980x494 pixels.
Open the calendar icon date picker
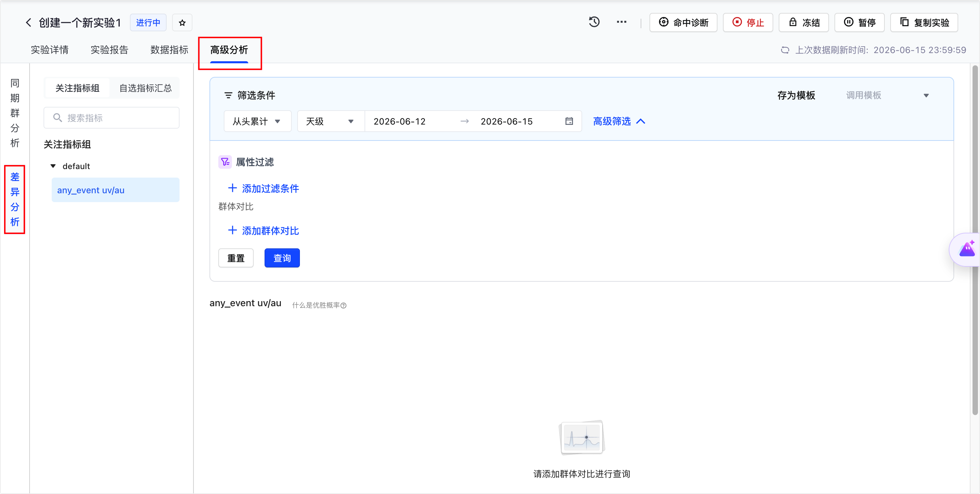(569, 121)
